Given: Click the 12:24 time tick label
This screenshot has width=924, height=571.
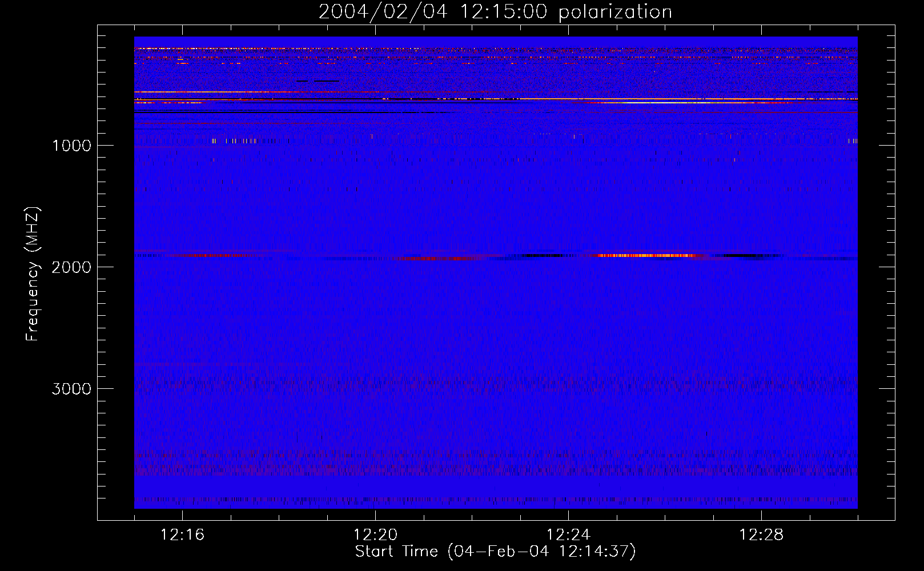Looking at the screenshot, I should click(x=568, y=535).
